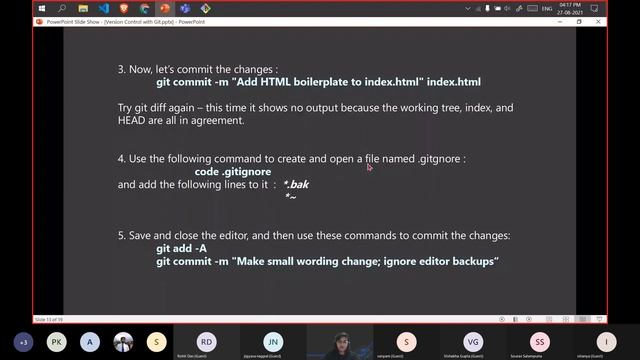
Task: Select participant avatar SS
Action: [x=540, y=342]
